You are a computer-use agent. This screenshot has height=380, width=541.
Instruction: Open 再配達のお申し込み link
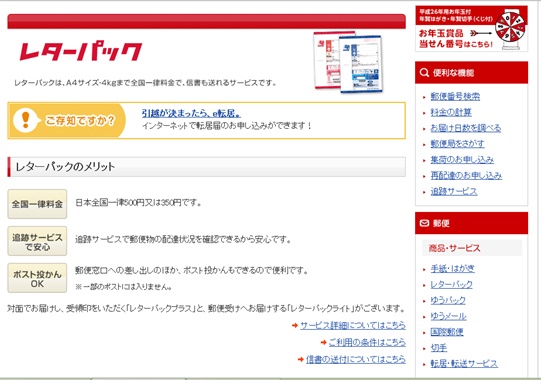click(x=466, y=175)
